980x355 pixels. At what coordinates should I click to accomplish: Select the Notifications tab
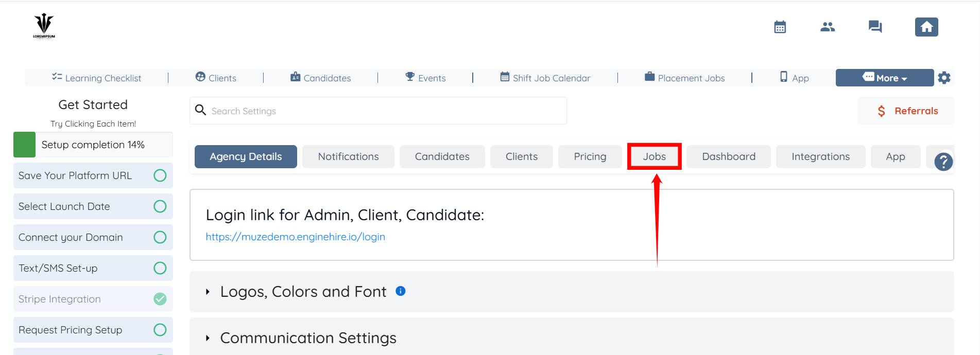point(348,156)
